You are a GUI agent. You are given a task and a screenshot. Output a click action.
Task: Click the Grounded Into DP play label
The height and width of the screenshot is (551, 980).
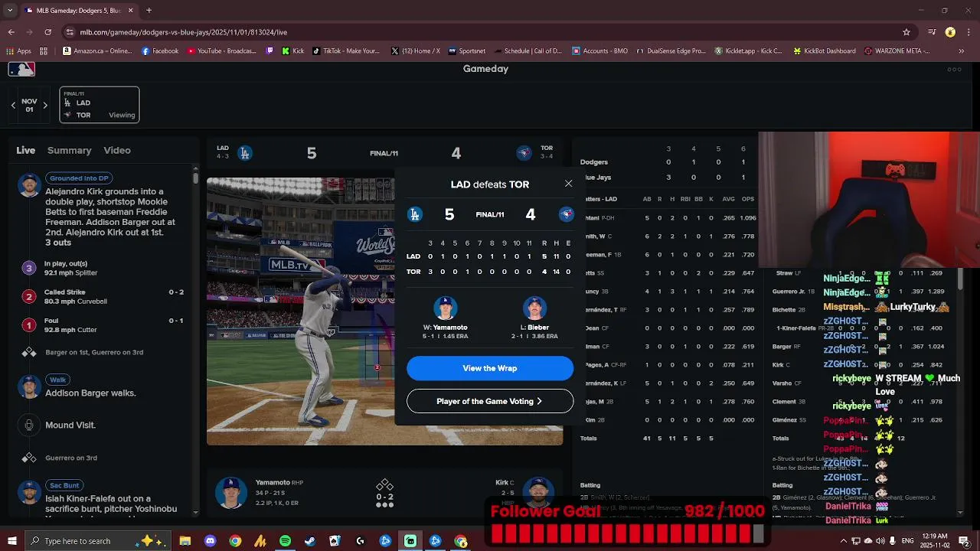tap(80, 178)
